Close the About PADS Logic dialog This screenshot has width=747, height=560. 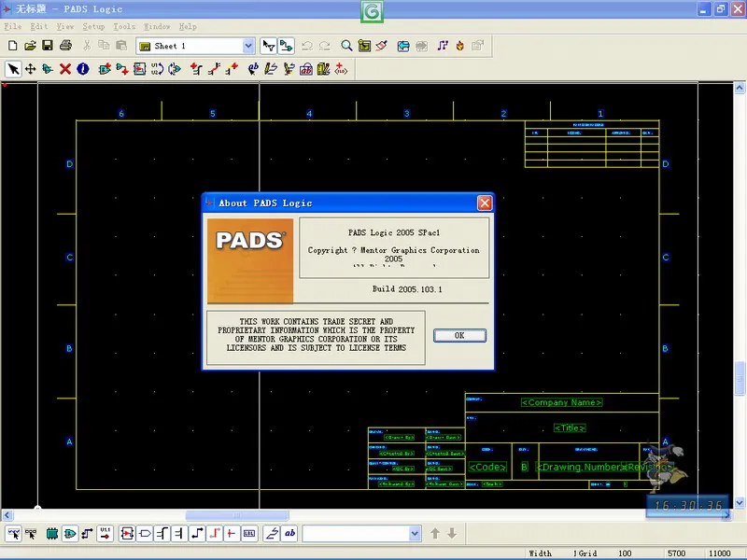[485, 203]
